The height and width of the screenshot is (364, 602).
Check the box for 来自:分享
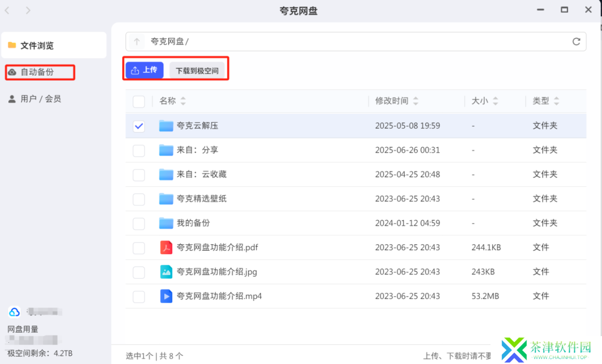[x=139, y=151]
